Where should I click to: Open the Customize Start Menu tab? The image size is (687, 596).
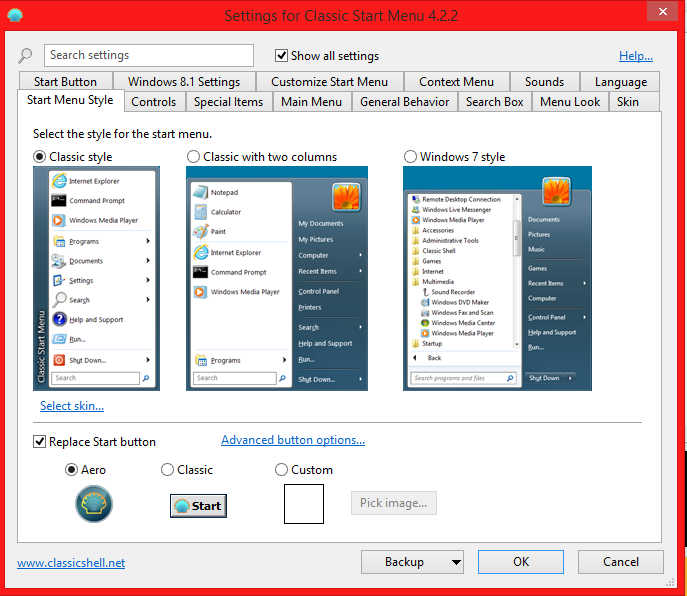pos(329,82)
